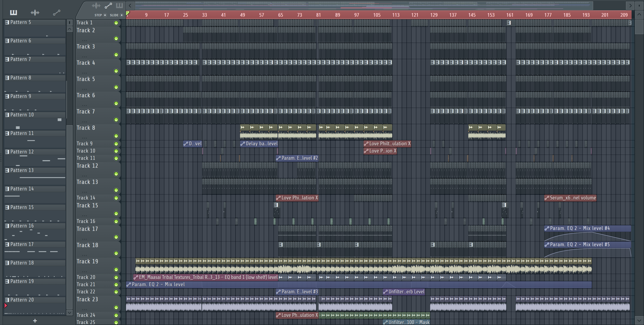Open Pattern 9 menu icon

pyautogui.click(x=7, y=96)
